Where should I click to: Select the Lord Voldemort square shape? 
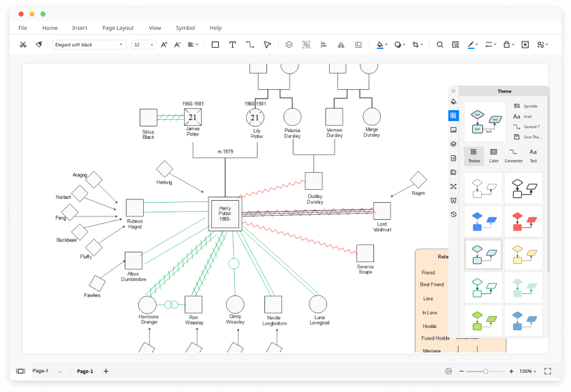382,211
